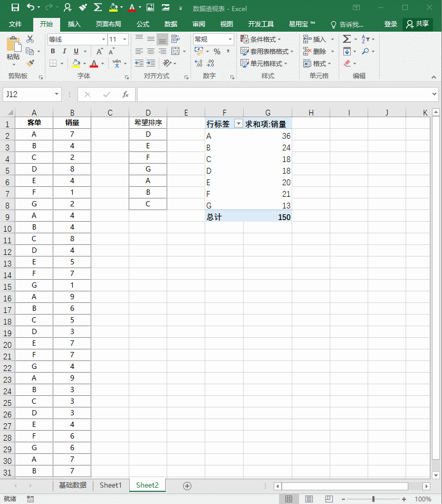Open 条件格式 conditional formatting dropdown
442x504 pixels.
point(261,39)
